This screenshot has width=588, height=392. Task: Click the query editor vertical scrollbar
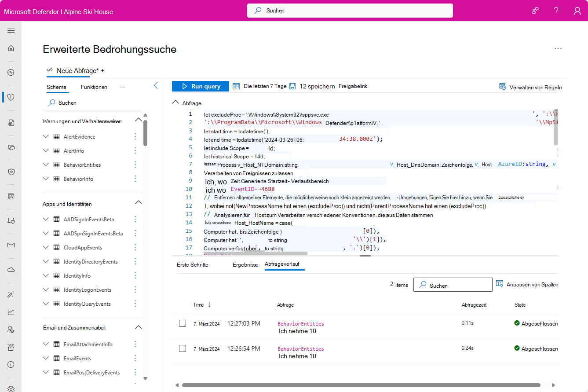[556, 128]
